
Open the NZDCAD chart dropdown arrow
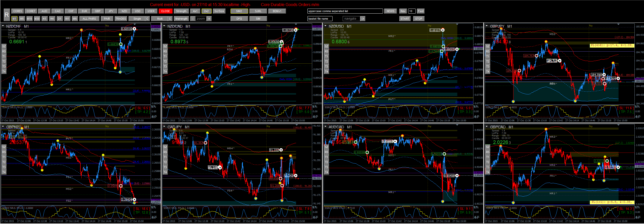[x=164, y=26]
